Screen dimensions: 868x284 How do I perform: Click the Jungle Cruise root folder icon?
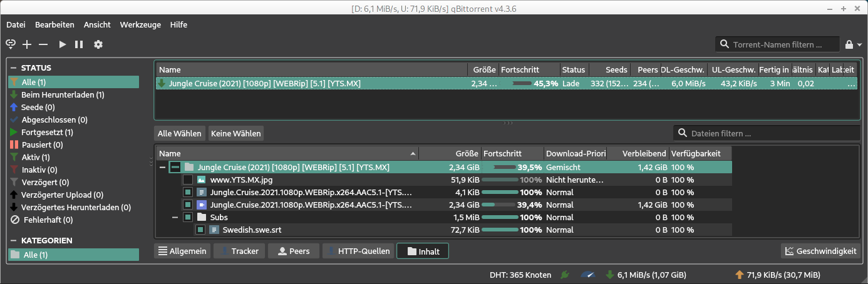(189, 167)
